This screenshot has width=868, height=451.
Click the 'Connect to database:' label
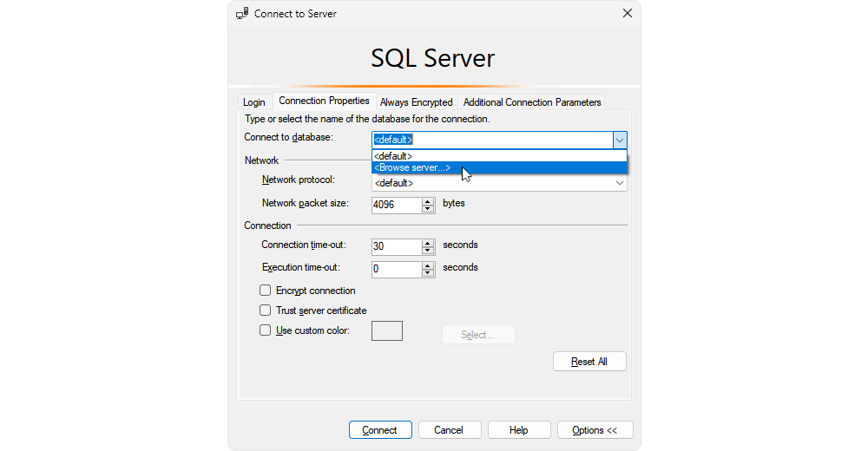(288, 137)
